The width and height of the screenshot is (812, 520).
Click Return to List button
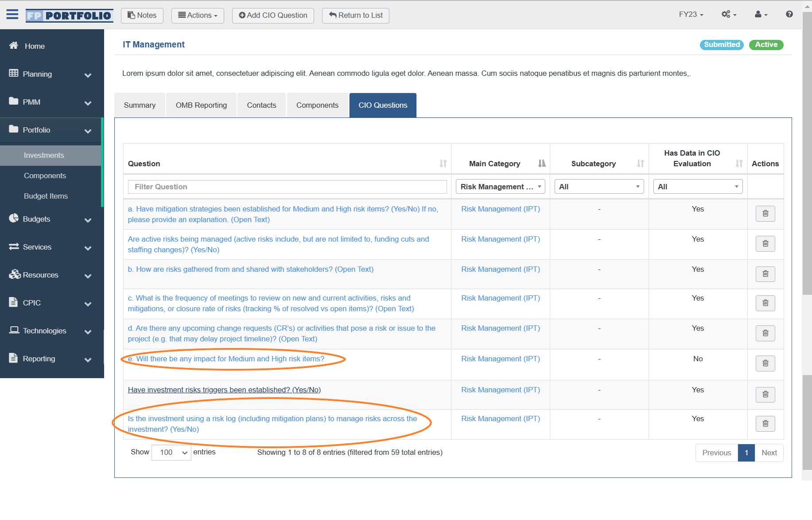tap(356, 16)
